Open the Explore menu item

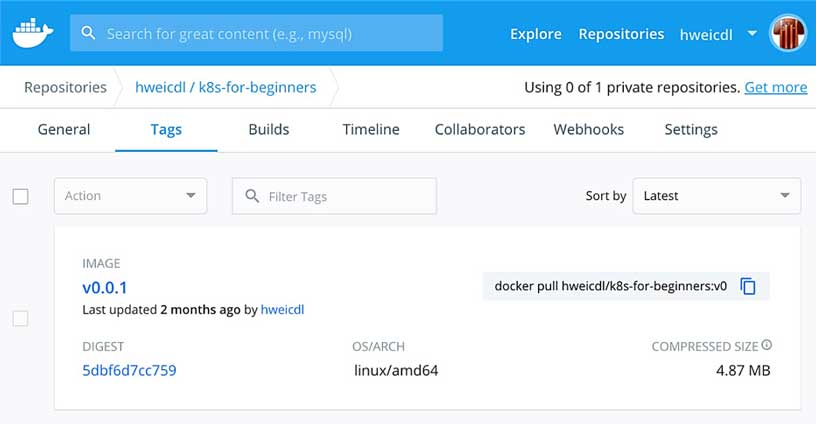536,34
